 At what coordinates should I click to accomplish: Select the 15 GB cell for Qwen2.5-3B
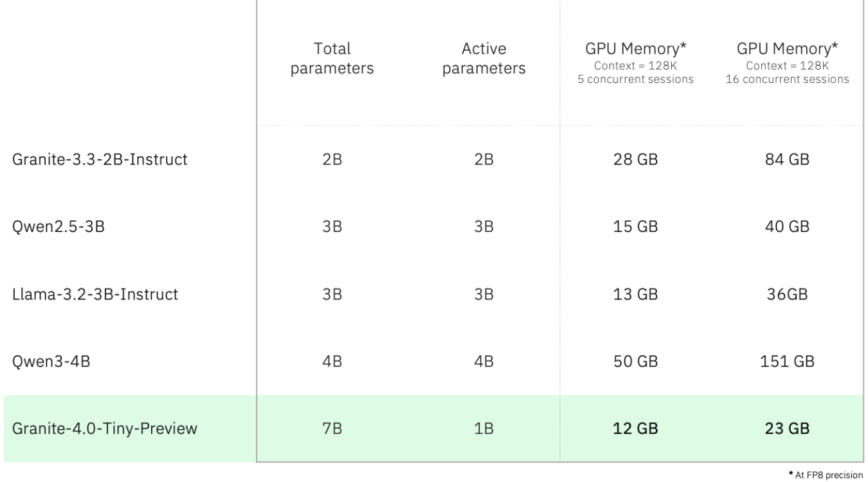point(635,228)
